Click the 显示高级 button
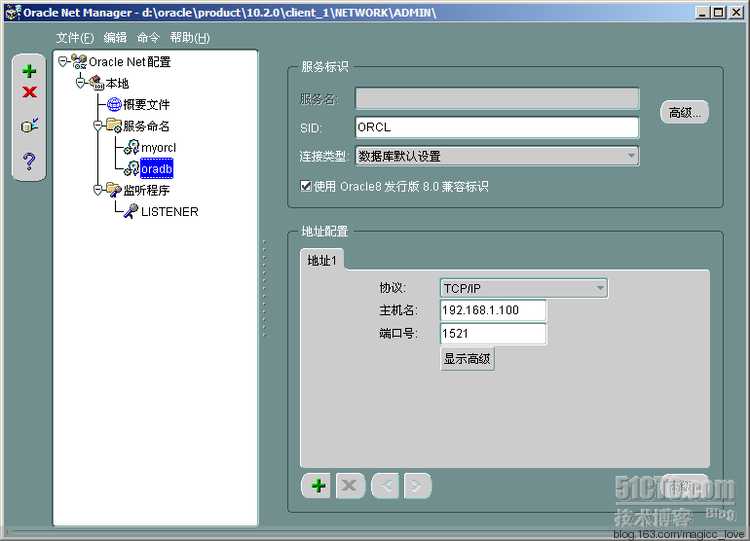The width and height of the screenshot is (750, 541). click(467, 359)
